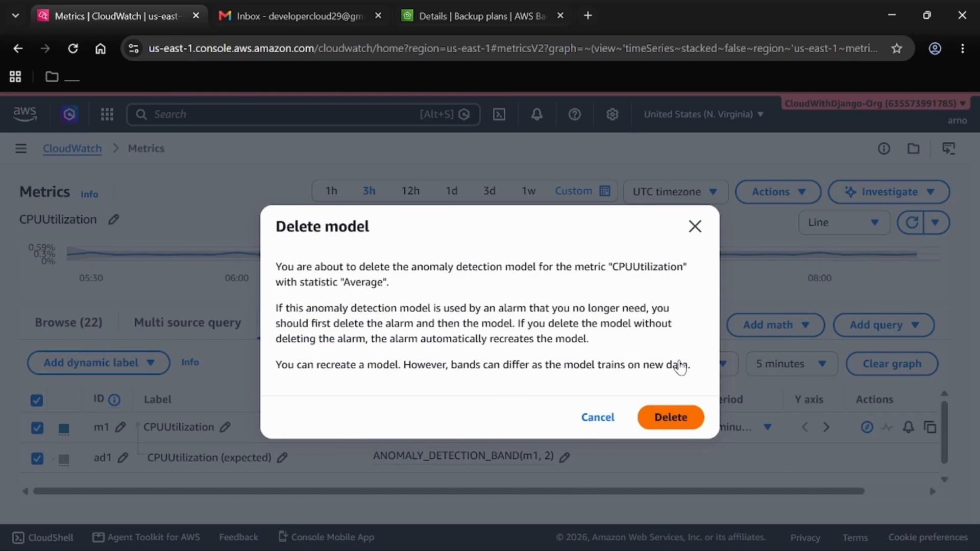This screenshot has height=551, width=980.
Task: Open the m1 blue color swatch
Action: [x=64, y=429]
